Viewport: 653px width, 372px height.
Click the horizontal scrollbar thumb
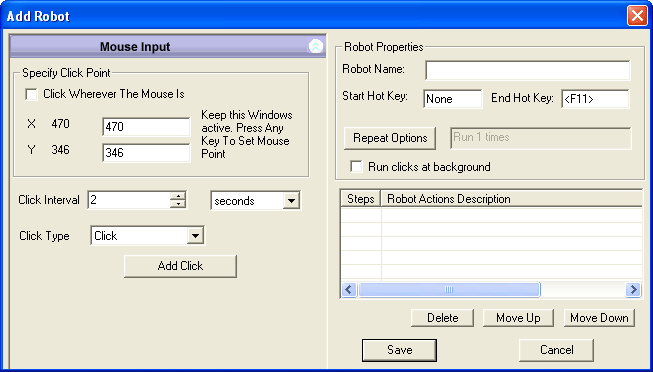[x=449, y=290]
